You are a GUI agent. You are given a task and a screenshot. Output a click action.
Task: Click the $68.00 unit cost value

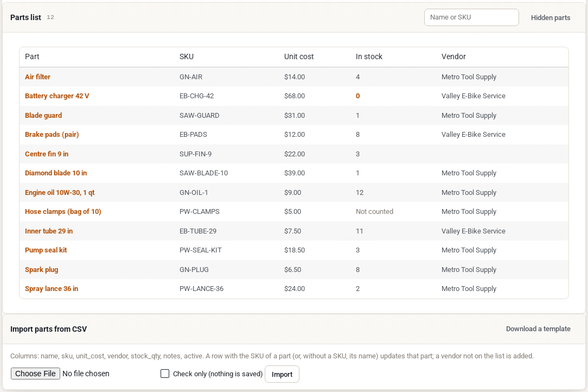pos(295,96)
